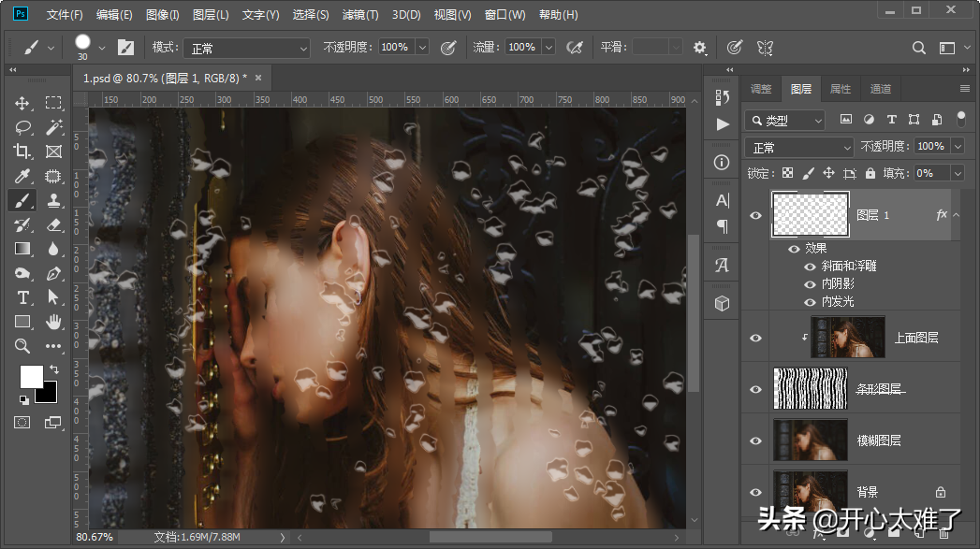Viewport: 980px width, 549px height.
Task: Hide the 内发光 effect
Action: point(810,302)
